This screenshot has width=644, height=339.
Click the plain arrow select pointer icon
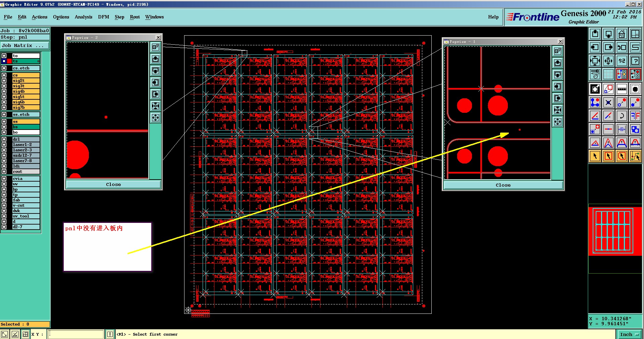click(x=595, y=156)
